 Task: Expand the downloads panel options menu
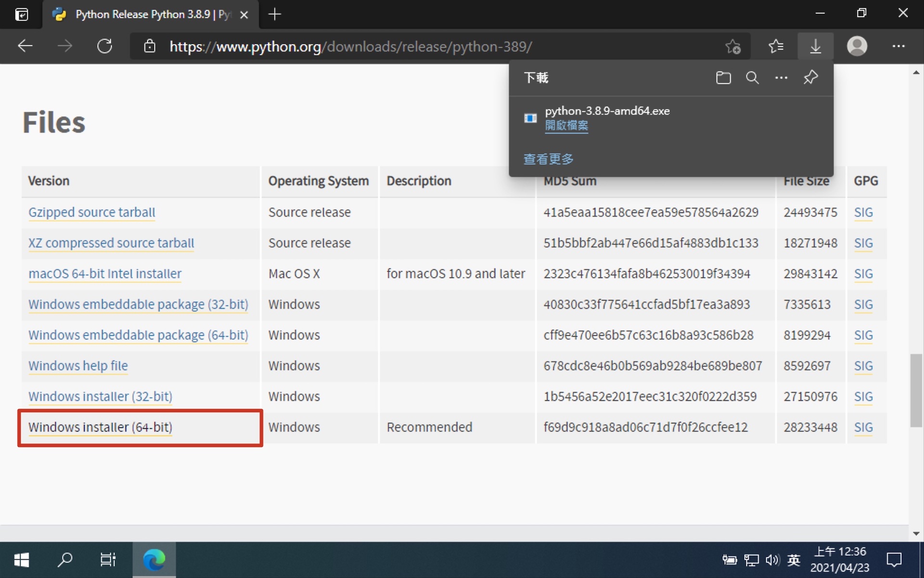[x=780, y=77]
